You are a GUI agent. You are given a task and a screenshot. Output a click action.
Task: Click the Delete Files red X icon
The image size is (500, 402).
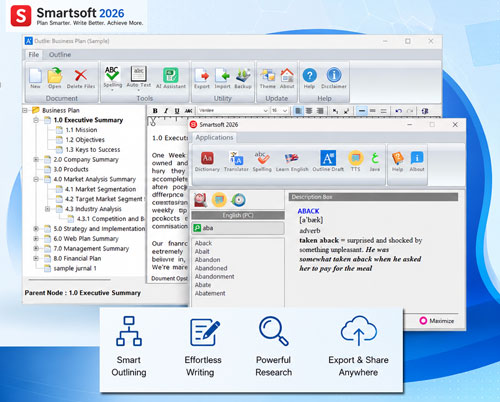81,75
